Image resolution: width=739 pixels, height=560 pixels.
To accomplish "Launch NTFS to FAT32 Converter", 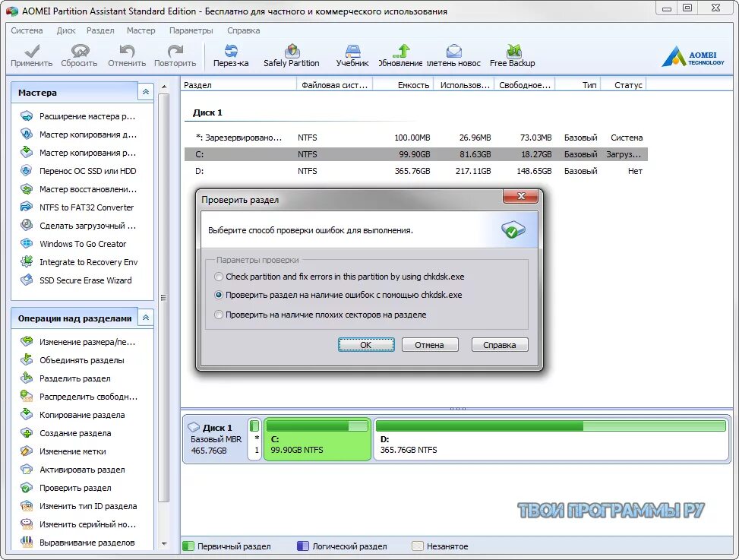I will 77,207.
